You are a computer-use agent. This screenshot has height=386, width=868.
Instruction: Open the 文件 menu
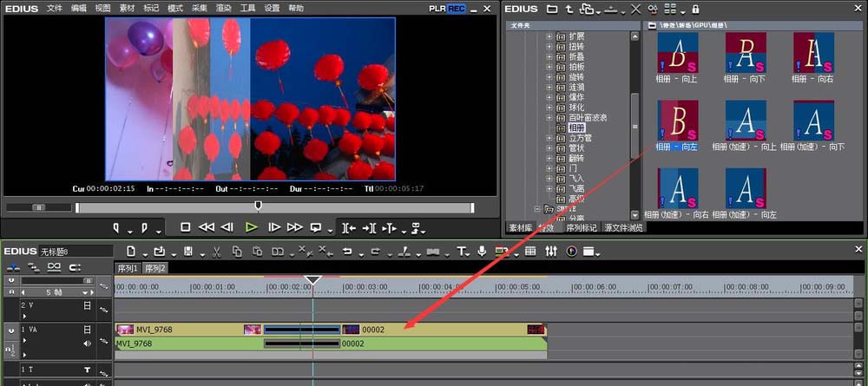tap(54, 9)
